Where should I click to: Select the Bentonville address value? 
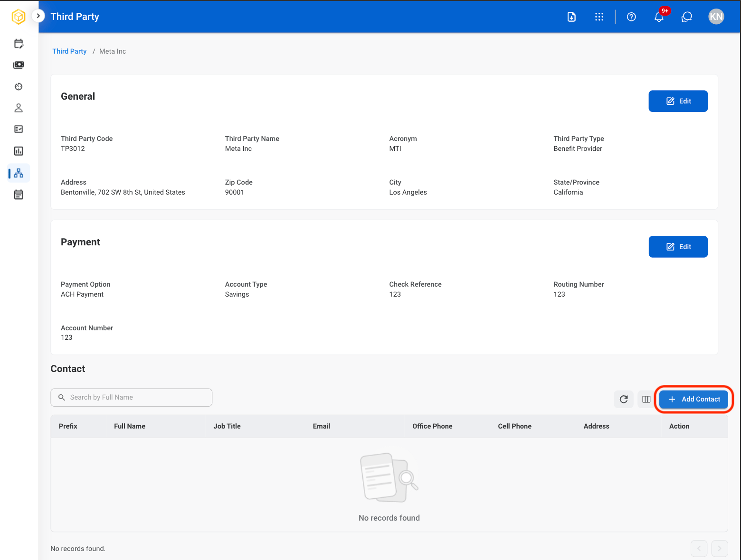(123, 192)
